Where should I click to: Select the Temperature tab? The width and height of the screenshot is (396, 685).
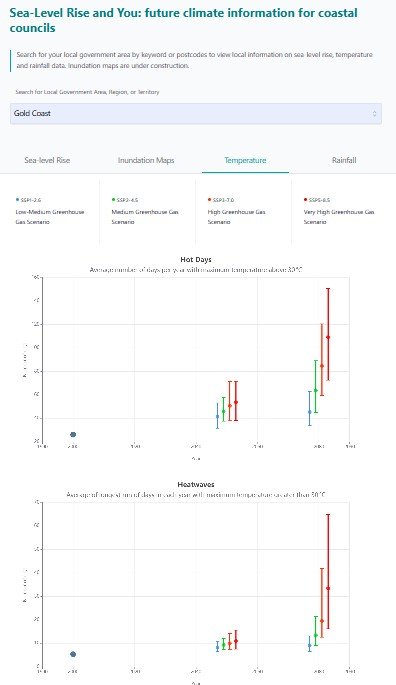[245, 160]
